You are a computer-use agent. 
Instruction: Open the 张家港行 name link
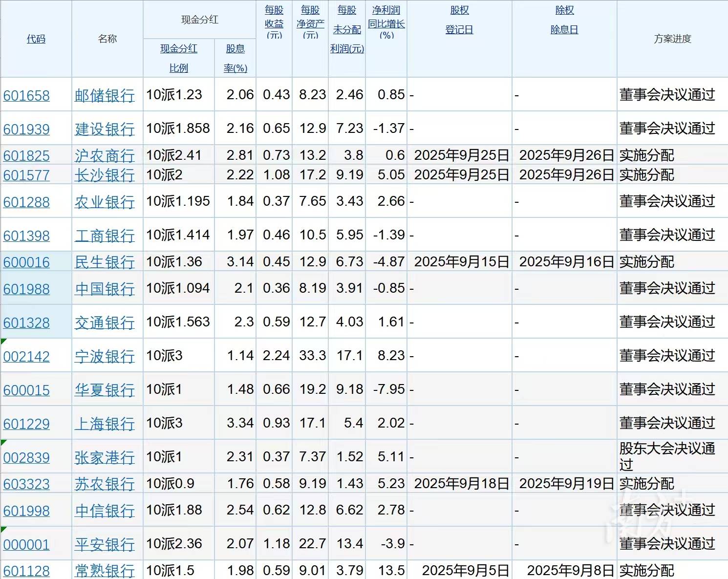click(105, 457)
